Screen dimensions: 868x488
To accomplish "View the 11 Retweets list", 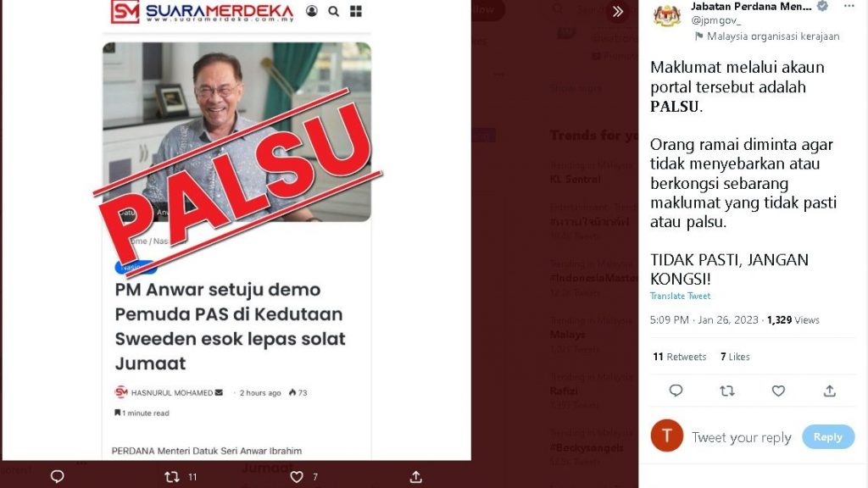I will 679,357.
